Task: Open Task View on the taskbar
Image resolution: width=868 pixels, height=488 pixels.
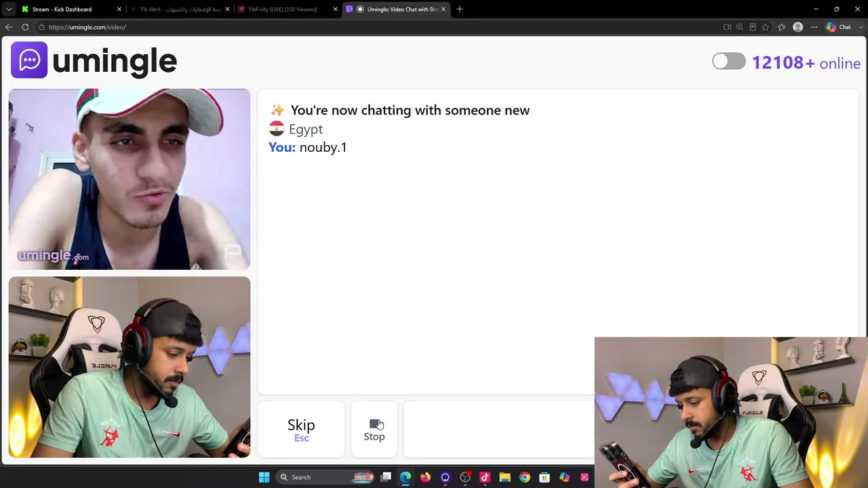Action: 386,477
